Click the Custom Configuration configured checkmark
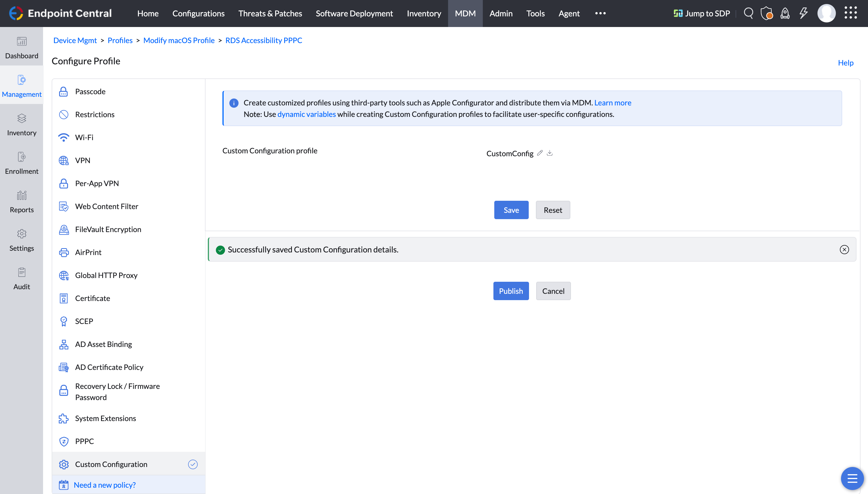 tap(193, 464)
